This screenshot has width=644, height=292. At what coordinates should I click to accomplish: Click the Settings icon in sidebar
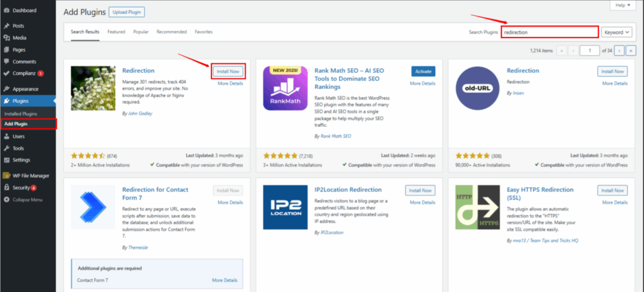tap(6, 160)
